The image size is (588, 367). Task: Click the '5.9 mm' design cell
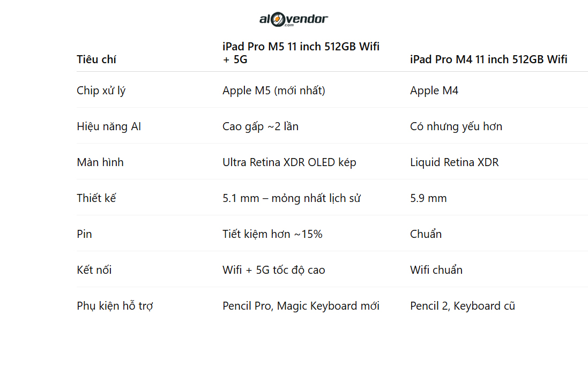click(428, 198)
